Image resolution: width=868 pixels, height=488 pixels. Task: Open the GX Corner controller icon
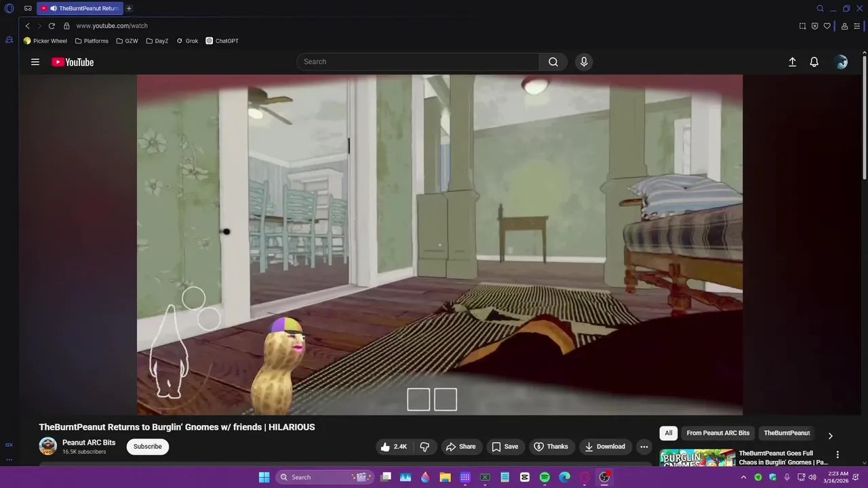point(28,8)
